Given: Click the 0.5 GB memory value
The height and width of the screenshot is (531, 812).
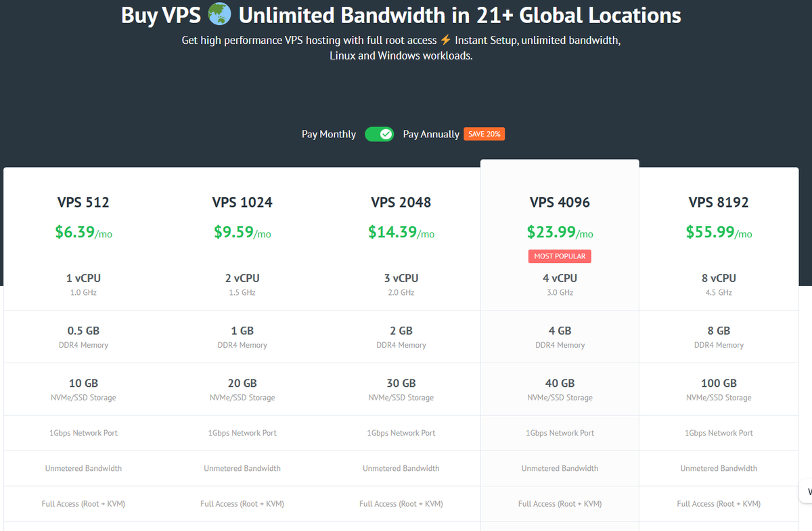Looking at the screenshot, I should coord(83,331).
